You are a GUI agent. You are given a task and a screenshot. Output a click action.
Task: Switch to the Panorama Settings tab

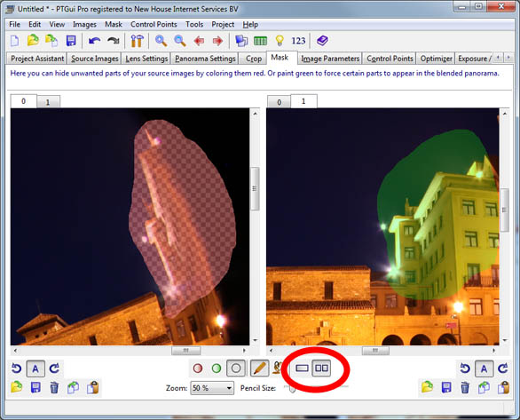(x=205, y=59)
